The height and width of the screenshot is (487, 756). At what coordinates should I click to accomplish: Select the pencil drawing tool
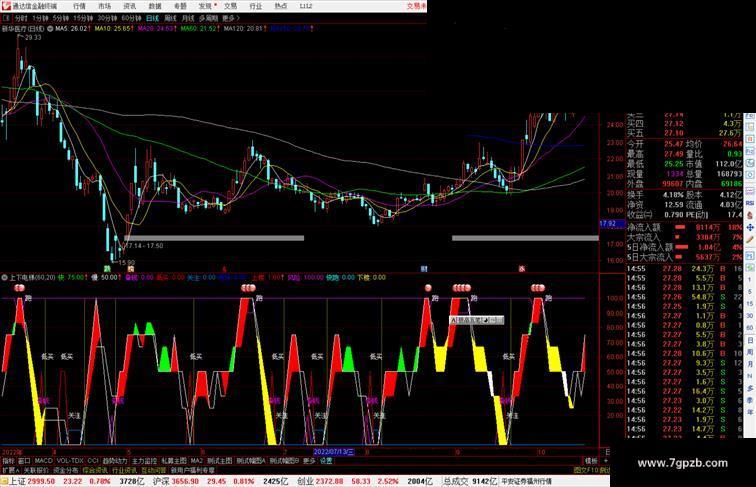click(x=750, y=240)
